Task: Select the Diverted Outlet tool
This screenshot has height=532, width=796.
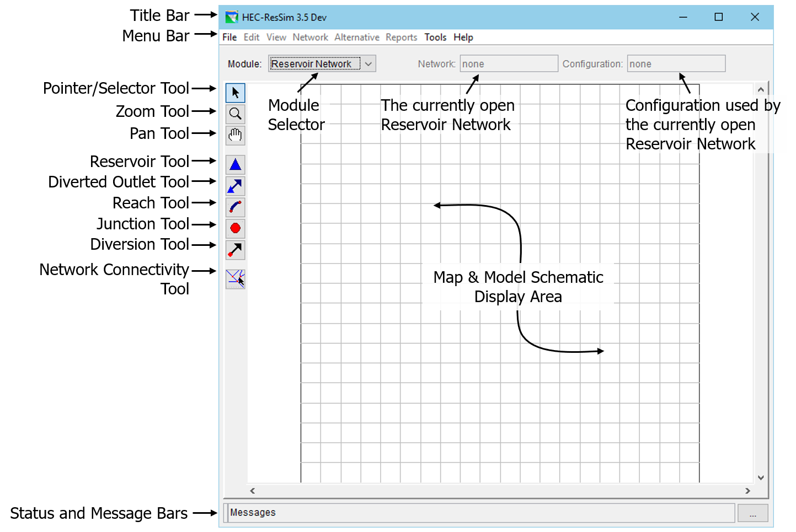Action: (x=235, y=186)
